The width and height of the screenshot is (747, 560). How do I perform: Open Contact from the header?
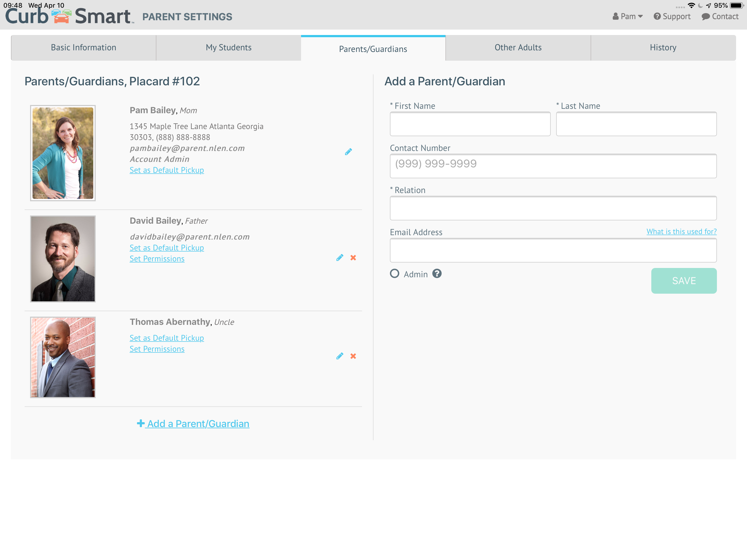coord(720,16)
